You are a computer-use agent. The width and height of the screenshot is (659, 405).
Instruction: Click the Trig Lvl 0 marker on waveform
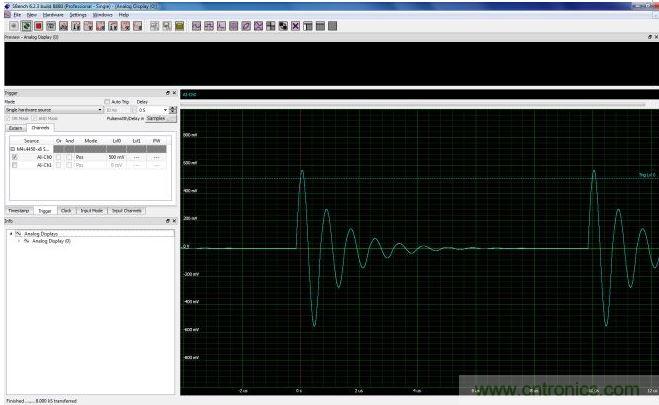point(646,175)
